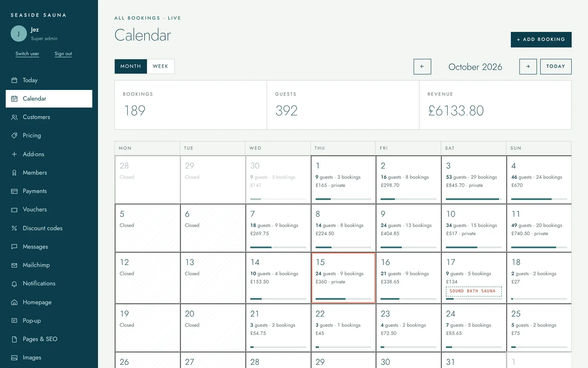The image size is (588, 368).
Task: Select the Images picture icon
Action: [x=14, y=358]
